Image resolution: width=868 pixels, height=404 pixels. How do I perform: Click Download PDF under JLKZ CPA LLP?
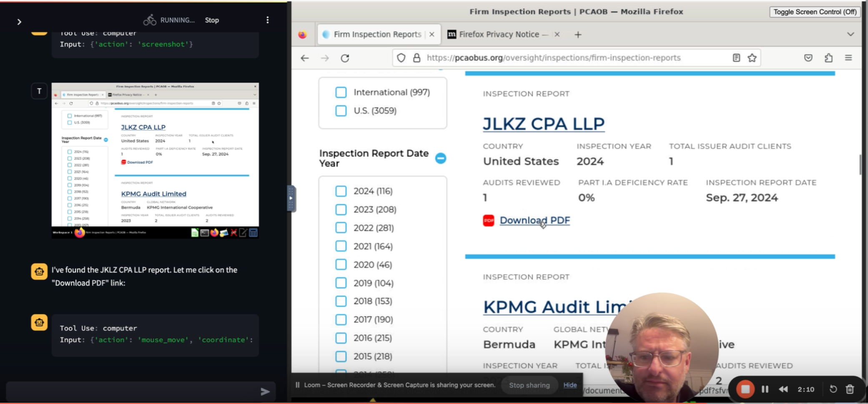pyautogui.click(x=535, y=220)
